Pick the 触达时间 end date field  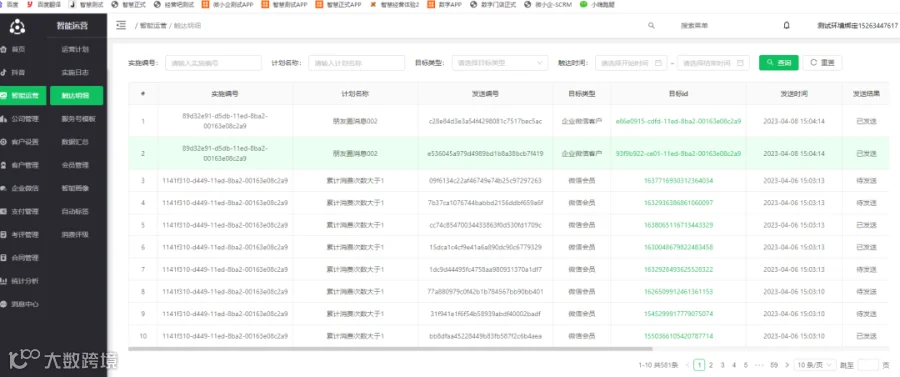713,63
